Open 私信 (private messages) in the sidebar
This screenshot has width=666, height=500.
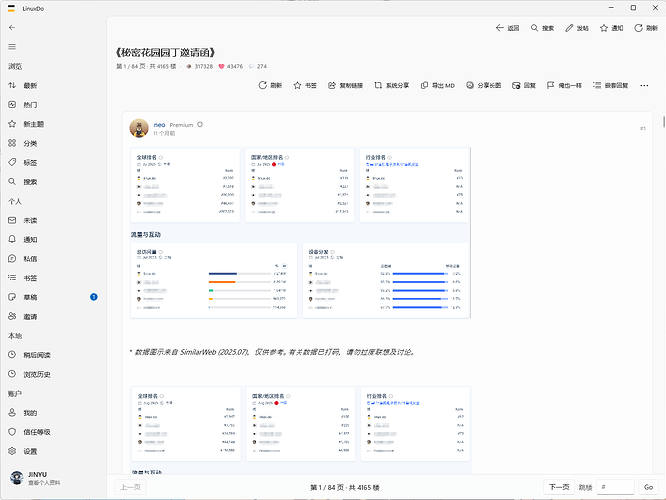(x=53, y=259)
